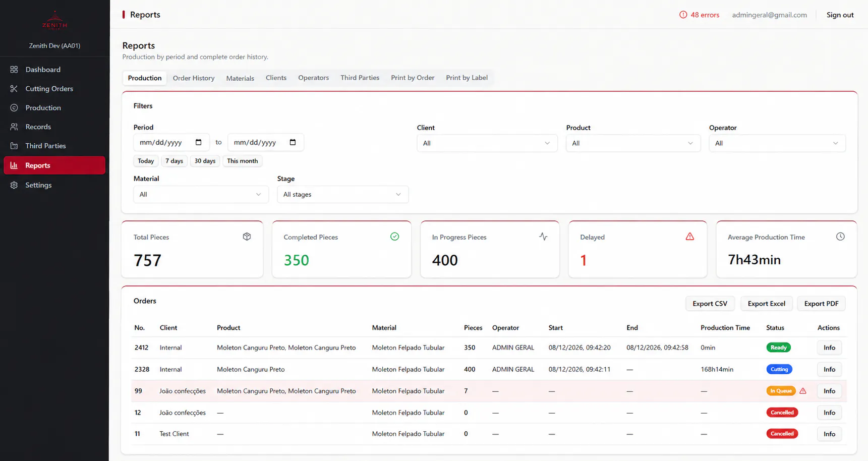Open Settings in the sidebar
This screenshot has width=868, height=461.
tap(54, 185)
